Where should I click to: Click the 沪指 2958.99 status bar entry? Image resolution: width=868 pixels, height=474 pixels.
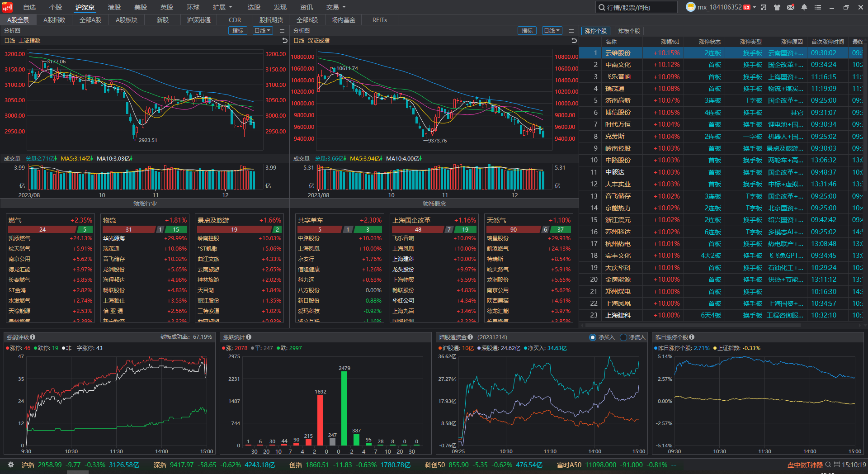coord(80,465)
